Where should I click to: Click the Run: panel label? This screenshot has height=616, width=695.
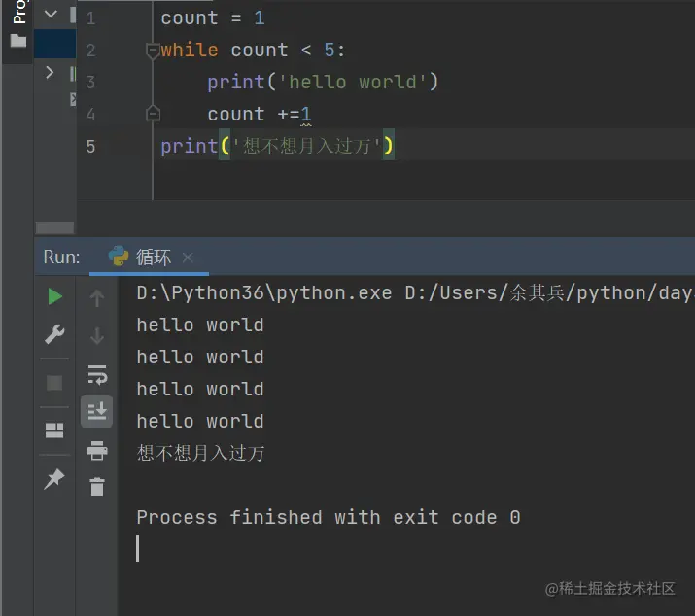(x=61, y=257)
